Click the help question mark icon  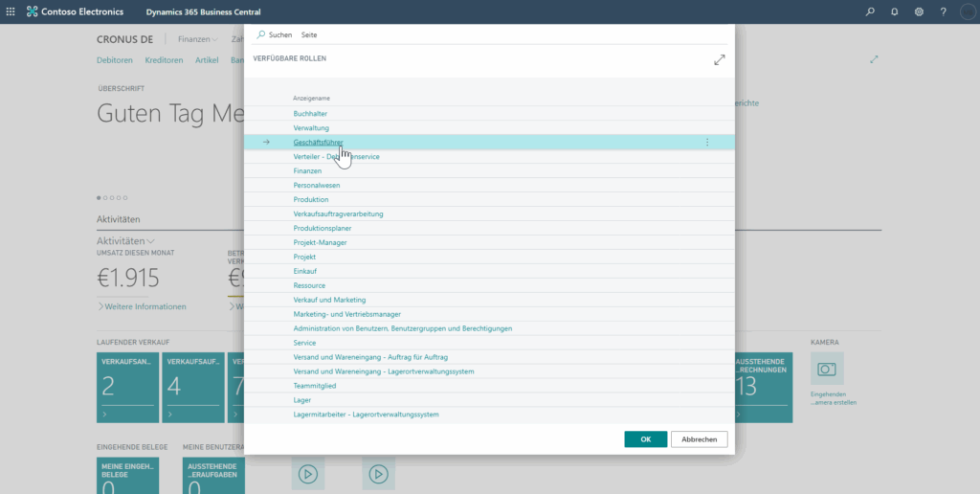943,11
